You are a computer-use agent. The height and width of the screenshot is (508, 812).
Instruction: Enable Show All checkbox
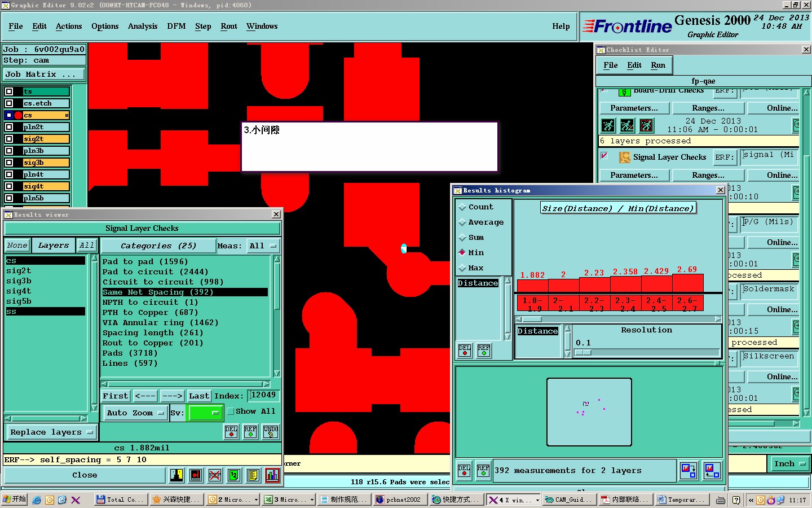coord(230,411)
